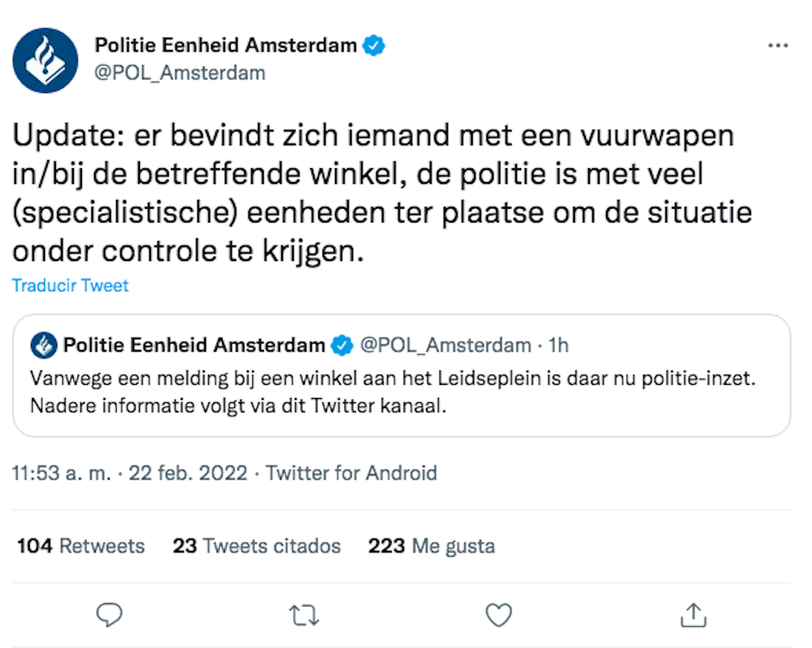Open the quoted Leidseplein tweet card
Screen dimensions: 812x648
point(401,392)
